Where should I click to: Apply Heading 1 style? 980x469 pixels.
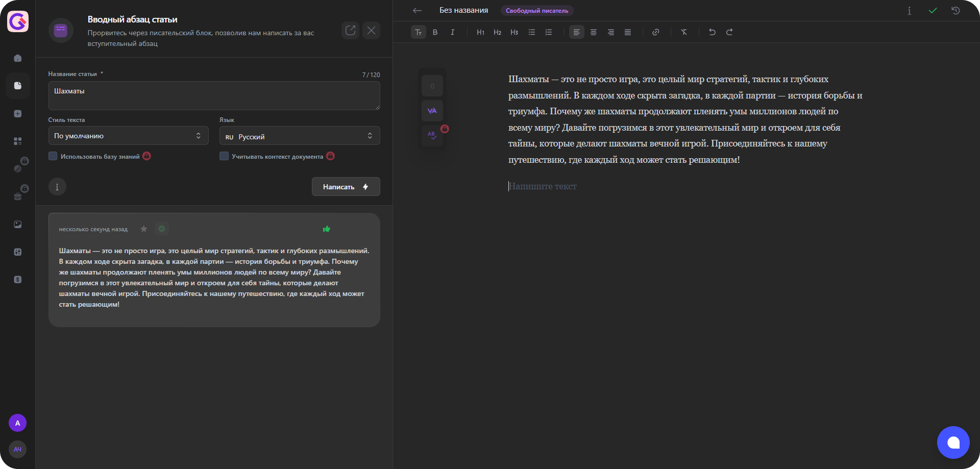(x=480, y=32)
